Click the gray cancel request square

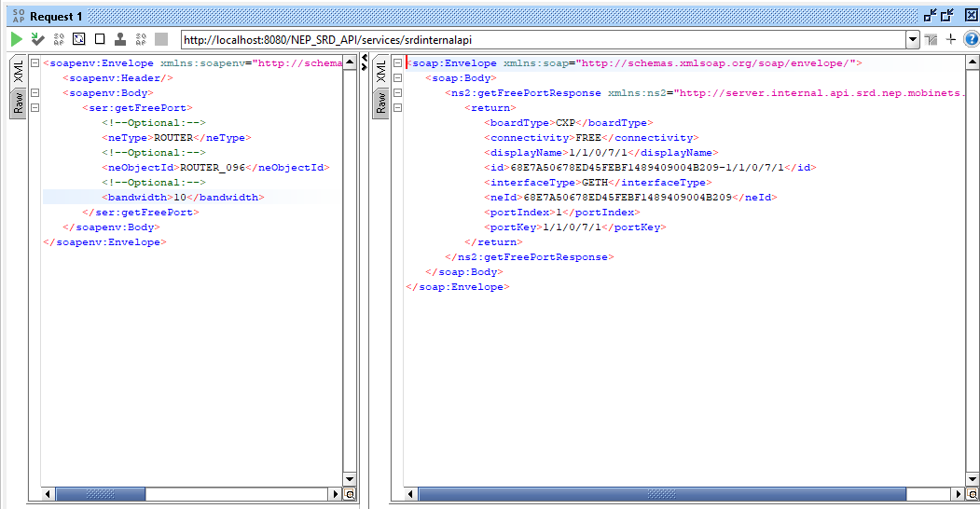point(161,39)
